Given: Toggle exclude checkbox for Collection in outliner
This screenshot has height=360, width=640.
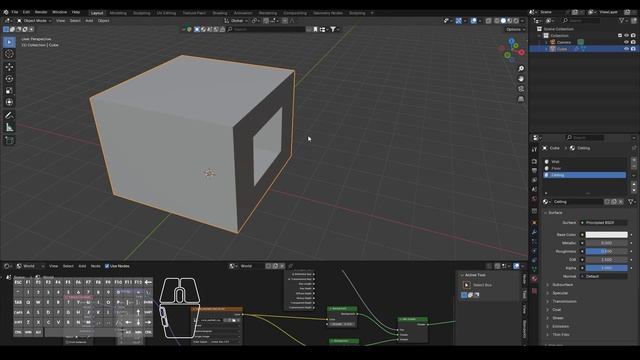Looking at the screenshot, I should [620, 36].
